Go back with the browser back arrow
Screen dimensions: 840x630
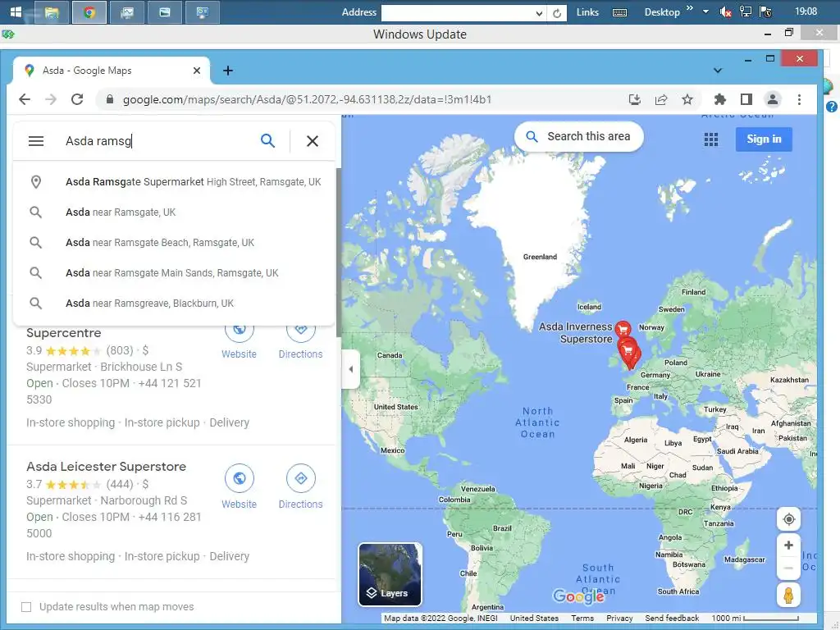[x=25, y=99]
